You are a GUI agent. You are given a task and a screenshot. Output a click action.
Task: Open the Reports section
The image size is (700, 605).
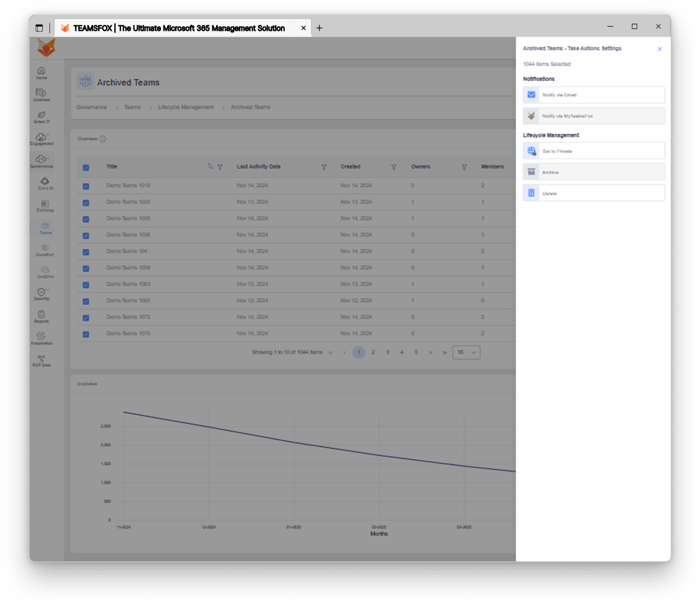41,316
